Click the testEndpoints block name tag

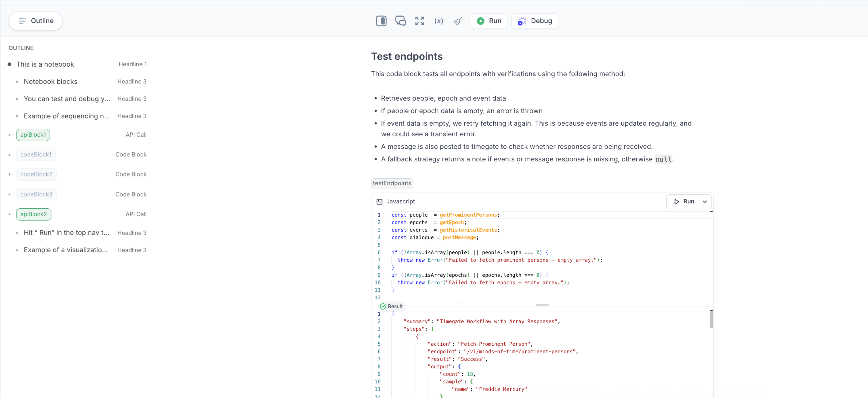pos(392,183)
